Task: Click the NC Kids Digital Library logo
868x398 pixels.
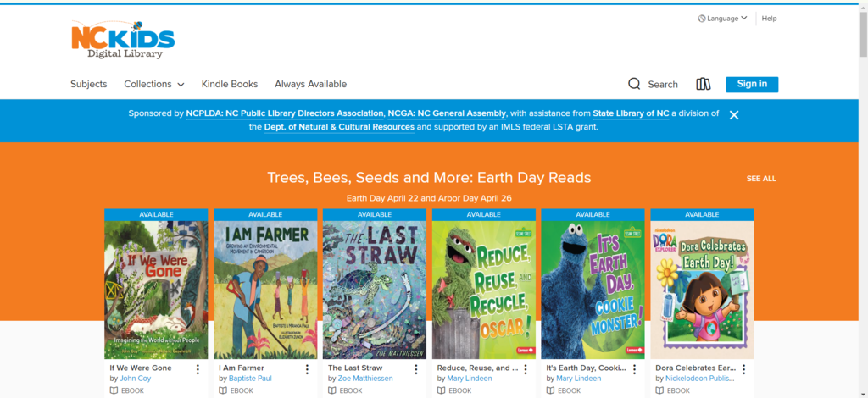Action: pos(123,40)
